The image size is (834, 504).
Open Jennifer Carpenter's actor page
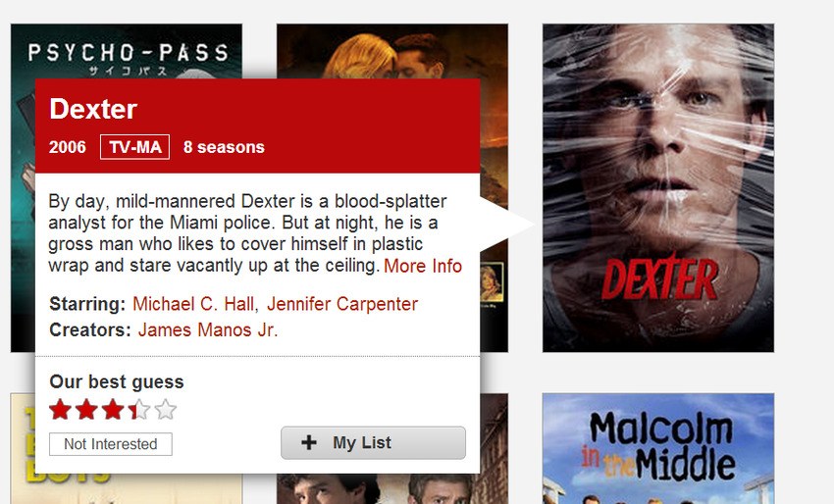[342, 304]
